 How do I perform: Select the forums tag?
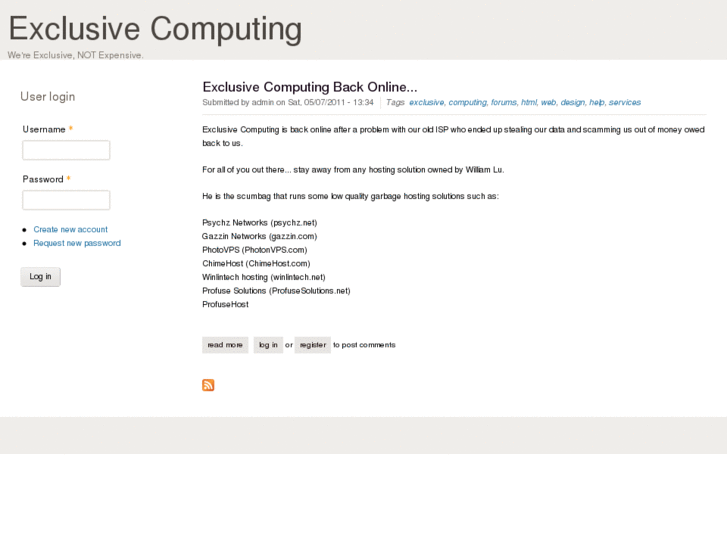point(503,102)
